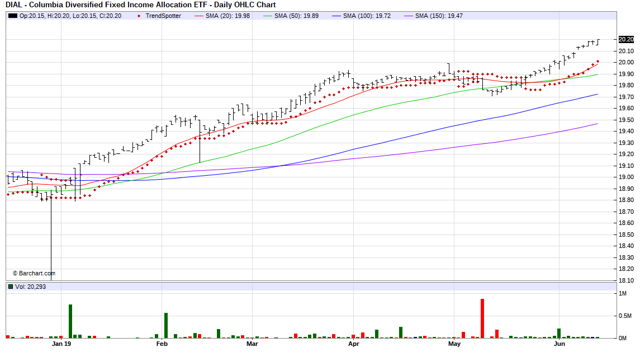
Task: Click the 19.50 price axis label
Action: point(626,120)
